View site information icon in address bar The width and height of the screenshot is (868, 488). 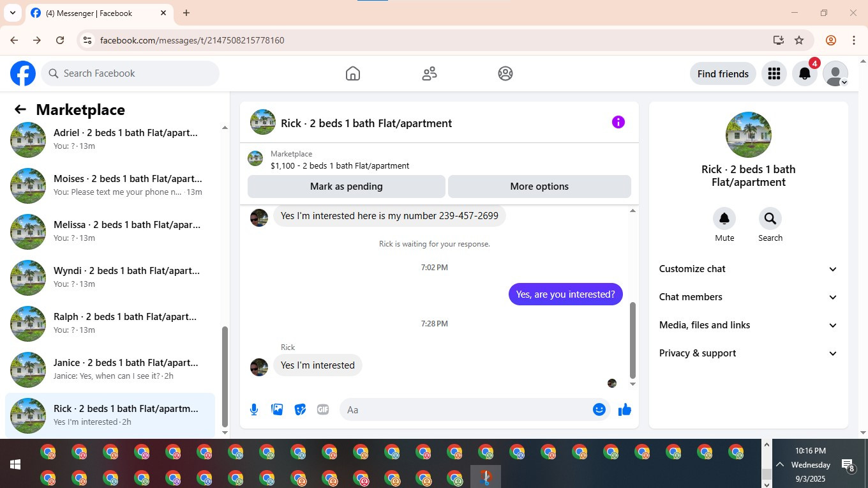point(87,40)
